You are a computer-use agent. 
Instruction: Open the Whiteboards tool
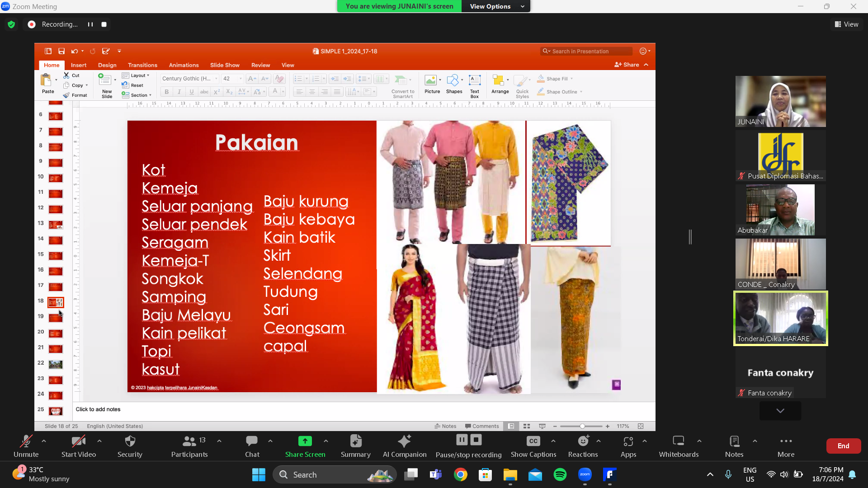pos(678,445)
